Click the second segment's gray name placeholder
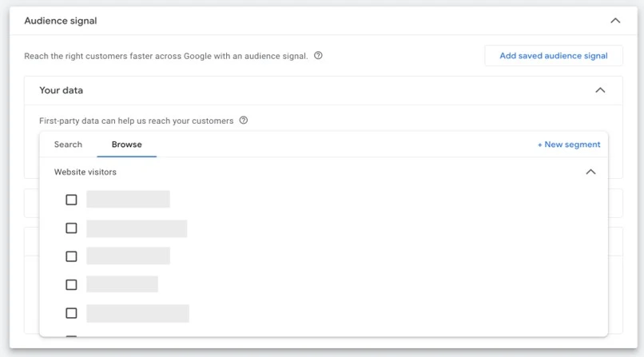 click(x=137, y=228)
